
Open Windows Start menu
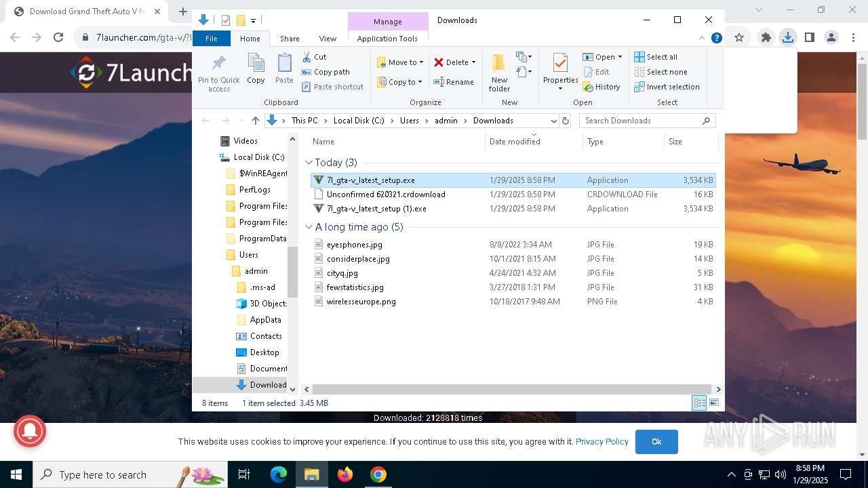pos(16,474)
